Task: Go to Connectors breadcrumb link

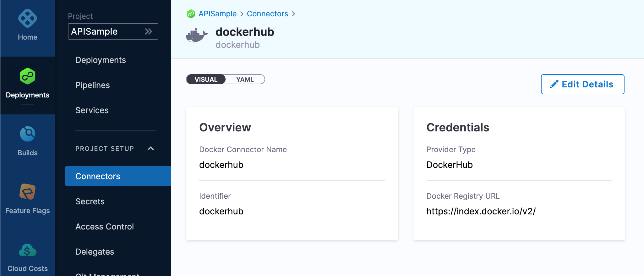Action: 267,14
